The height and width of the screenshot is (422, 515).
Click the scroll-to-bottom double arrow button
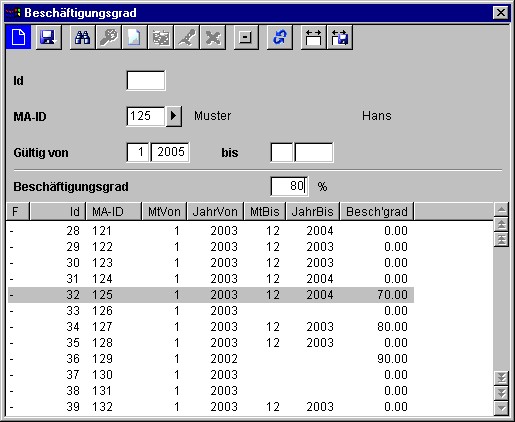(x=501, y=378)
